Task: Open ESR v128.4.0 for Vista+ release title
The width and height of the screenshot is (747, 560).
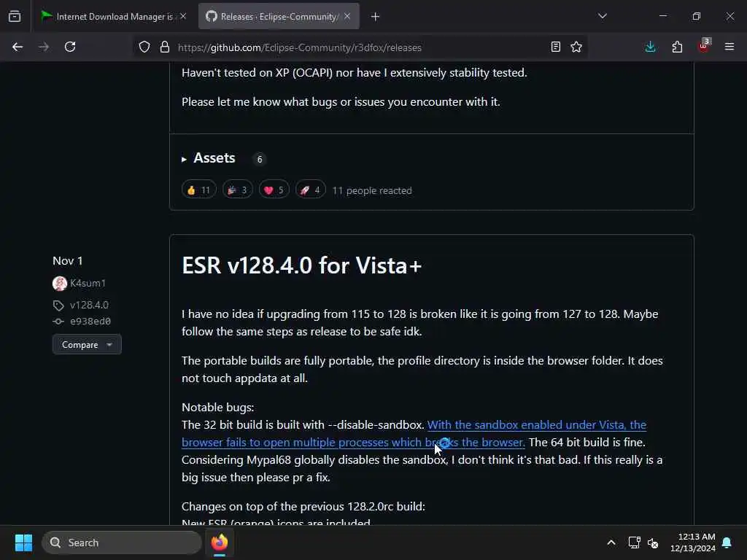Action: [301, 265]
